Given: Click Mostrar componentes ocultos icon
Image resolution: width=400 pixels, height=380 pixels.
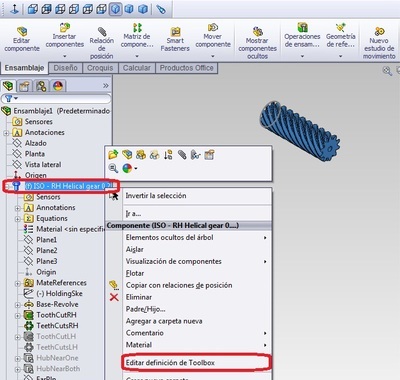Looking at the screenshot, I should 257,43.
